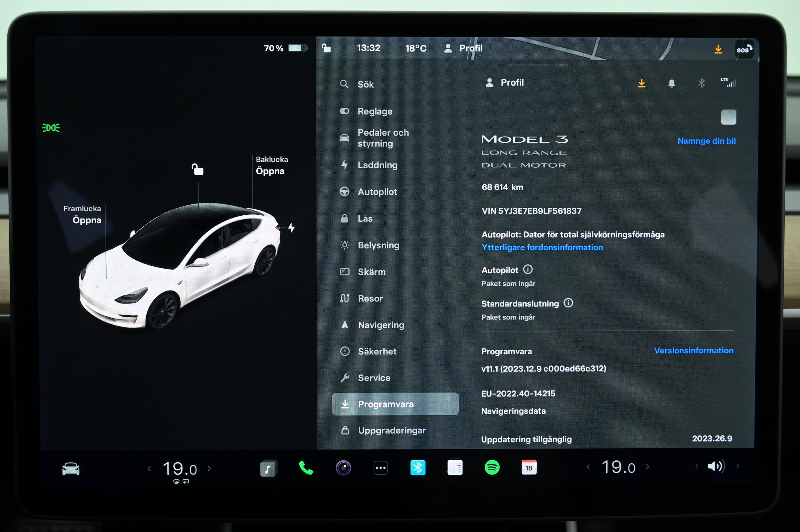The width and height of the screenshot is (800, 532).
Task: Tap the padlock icon above the car
Action: tap(197, 169)
